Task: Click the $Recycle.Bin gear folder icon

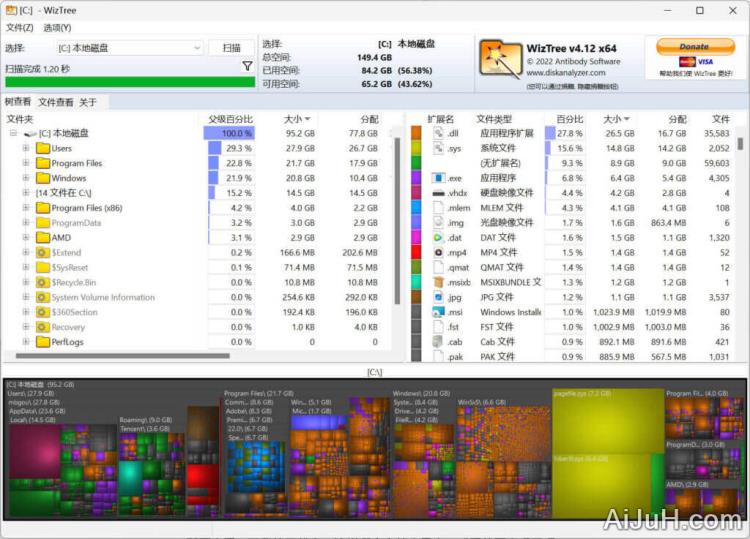Action: pyautogui.click(x=42, y=283)
